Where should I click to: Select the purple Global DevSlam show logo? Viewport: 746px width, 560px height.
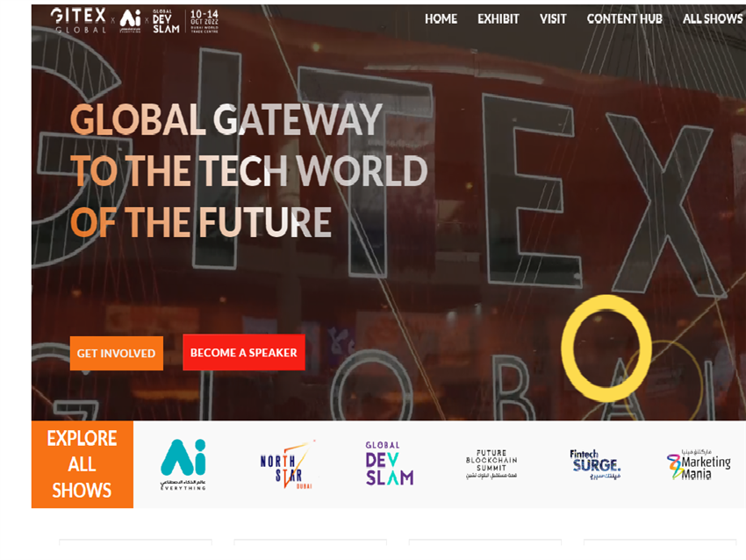click(x=389, y=464)
